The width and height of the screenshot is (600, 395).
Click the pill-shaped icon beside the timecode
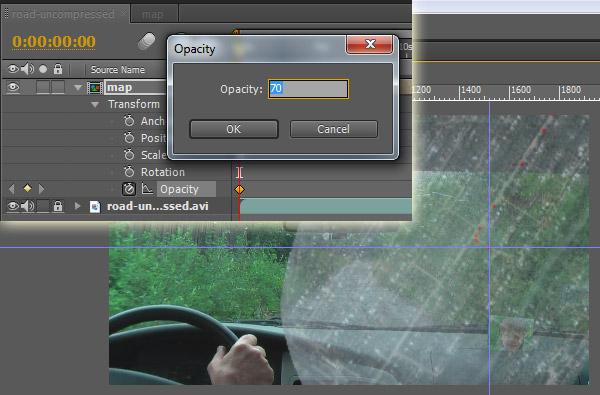click(147, 41)
